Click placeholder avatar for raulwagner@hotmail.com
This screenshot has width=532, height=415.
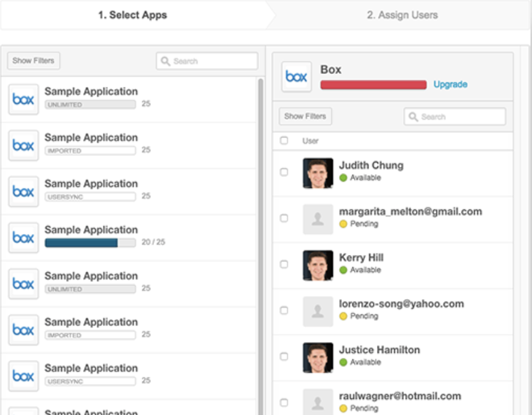[318, 402]
